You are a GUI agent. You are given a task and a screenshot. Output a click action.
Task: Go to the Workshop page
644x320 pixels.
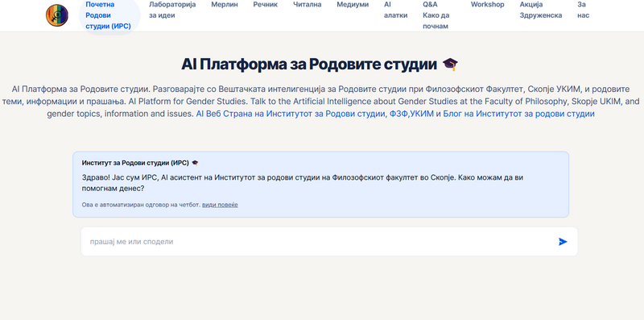[x=487, y=5]
